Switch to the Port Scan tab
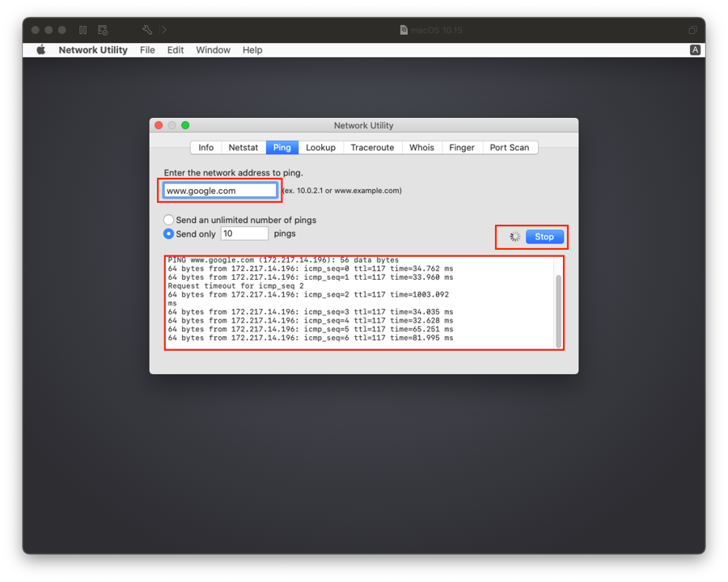Image resolution: width=728 pixels, height=582 pixels. [x=510, y=147]
